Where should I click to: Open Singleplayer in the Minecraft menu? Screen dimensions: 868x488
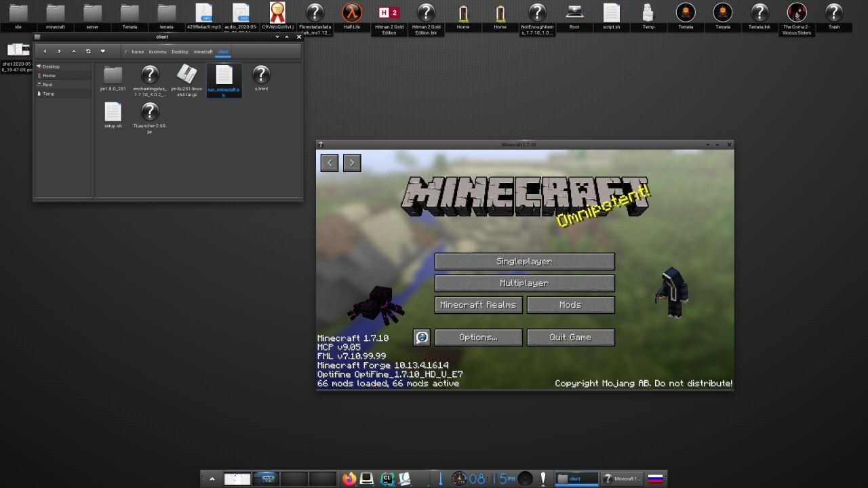(524, 262)
